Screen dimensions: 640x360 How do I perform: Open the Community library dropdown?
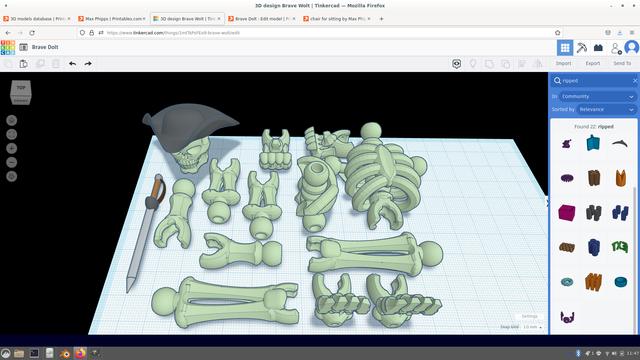pos(598,96)
